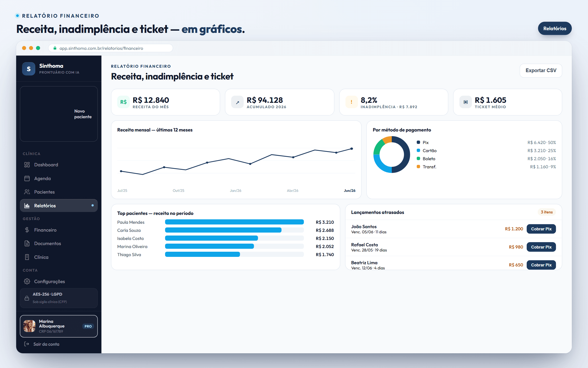
Task: Click the Jul/25 axis label
Action: (x=122, y=191)
